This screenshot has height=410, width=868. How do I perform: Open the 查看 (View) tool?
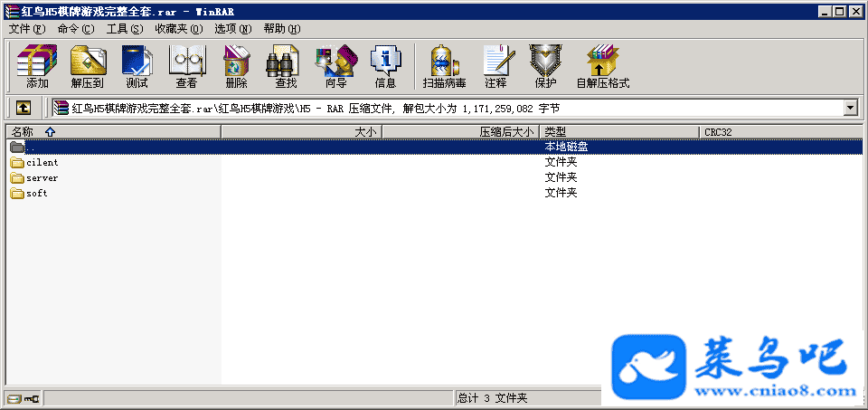[186, 66]
